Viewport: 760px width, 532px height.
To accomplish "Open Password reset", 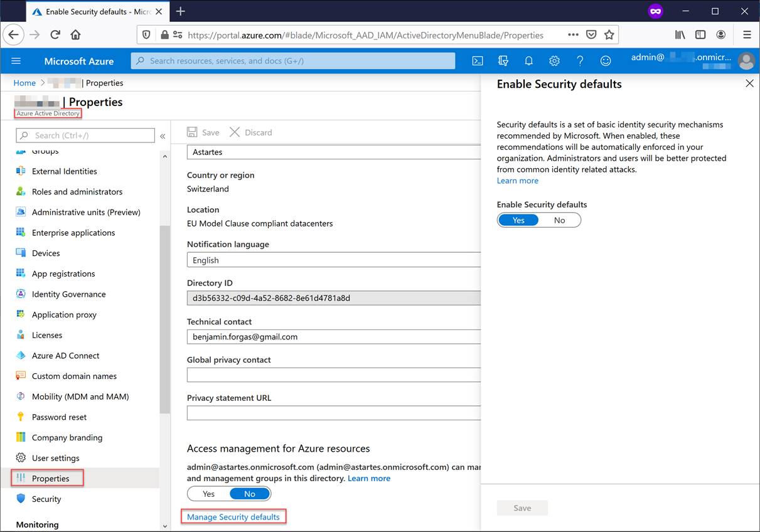I will [59, 417].
